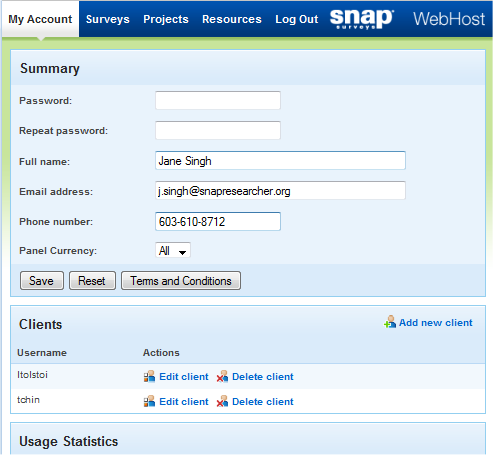Click edit icon for ltolstoi client

149,376
